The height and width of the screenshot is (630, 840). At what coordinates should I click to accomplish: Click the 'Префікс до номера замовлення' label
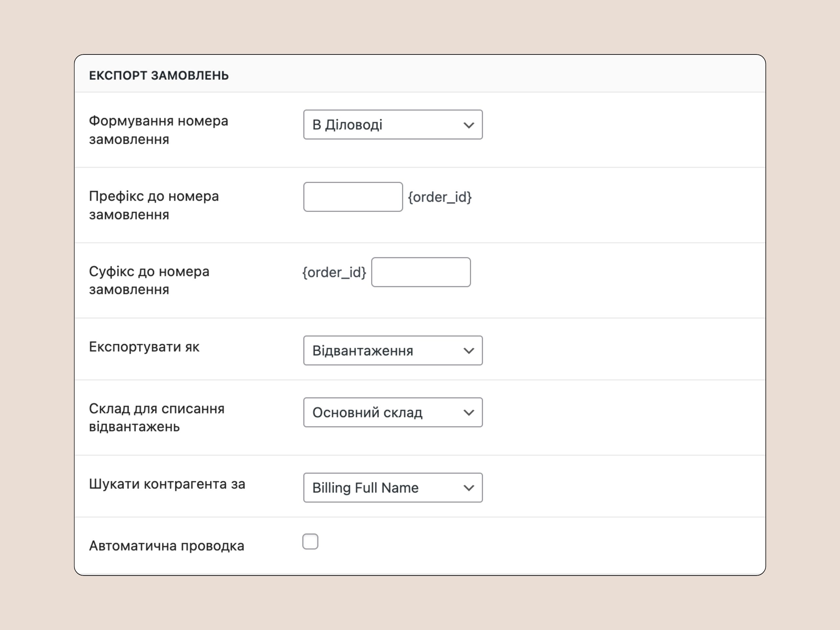[154, 205]
